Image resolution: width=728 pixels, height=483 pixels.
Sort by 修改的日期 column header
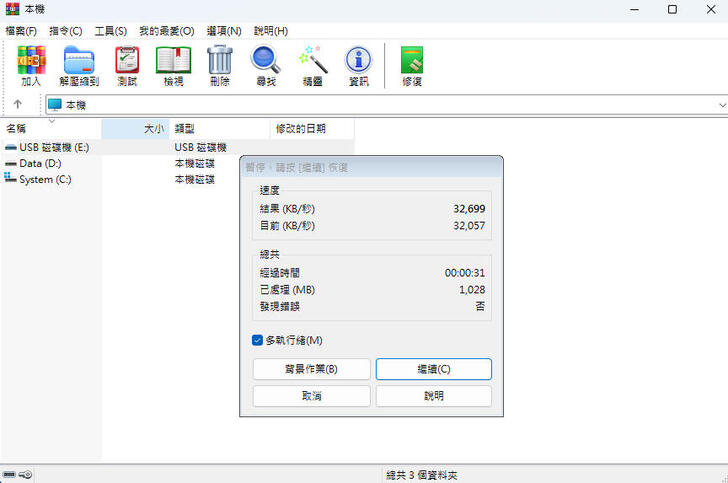[312, 129]
